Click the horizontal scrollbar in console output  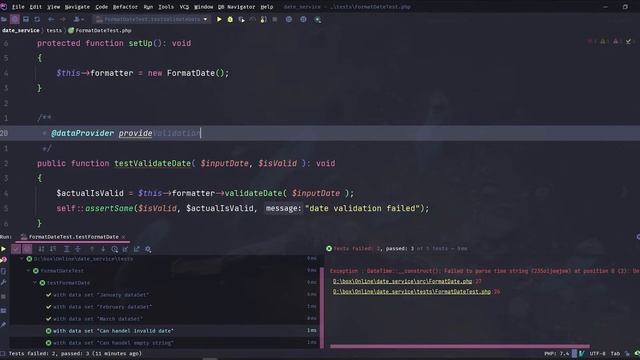(x=460, y=346)
